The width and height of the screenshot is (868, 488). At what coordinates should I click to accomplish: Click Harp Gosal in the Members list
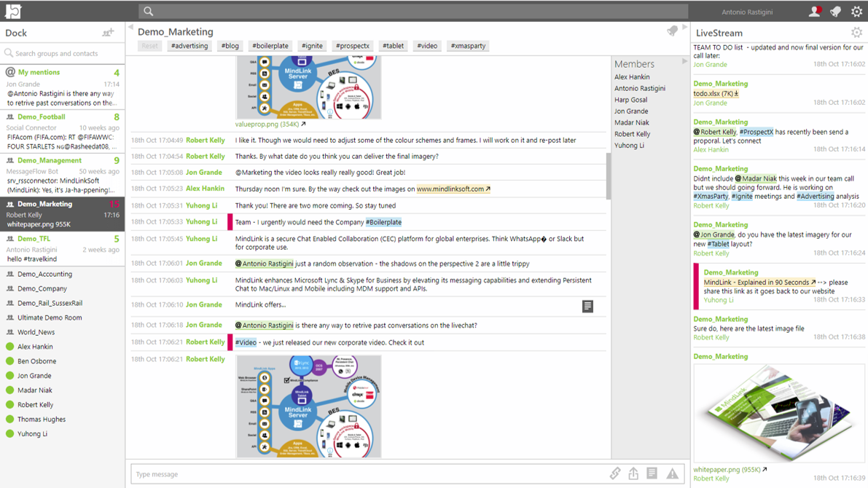pyautogui.click(x=630, y=100)
